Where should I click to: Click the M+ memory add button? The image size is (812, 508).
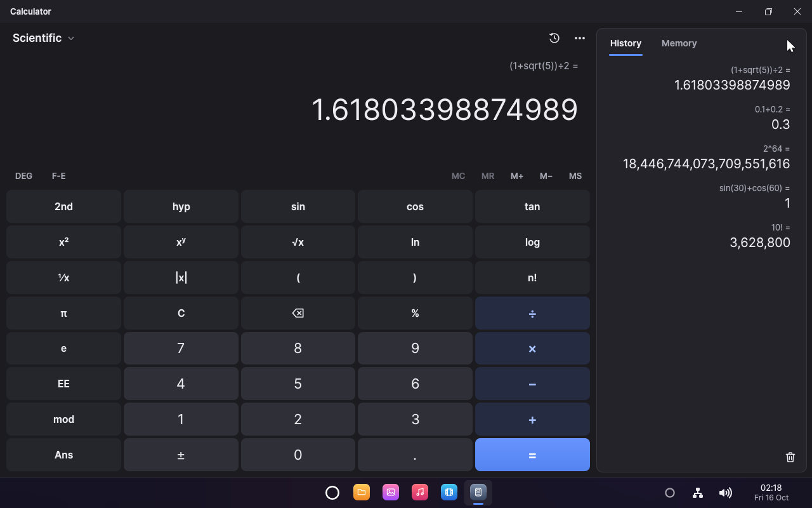tap(517, 176)
